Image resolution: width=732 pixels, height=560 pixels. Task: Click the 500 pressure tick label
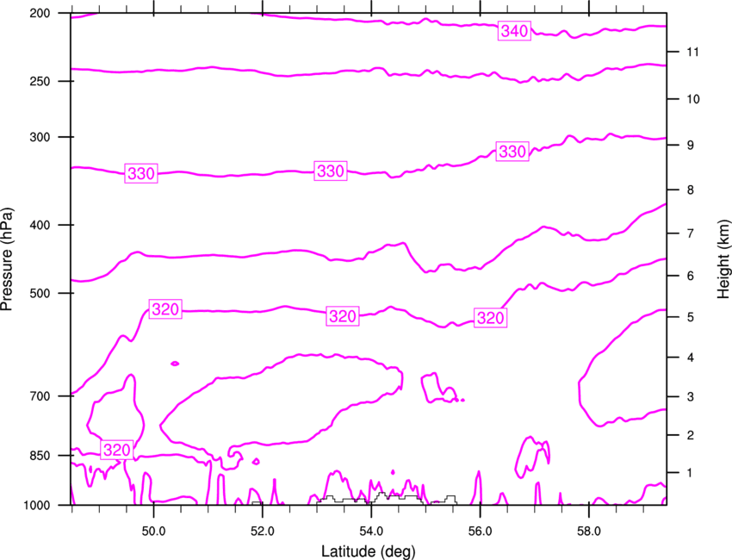point(40,293)
